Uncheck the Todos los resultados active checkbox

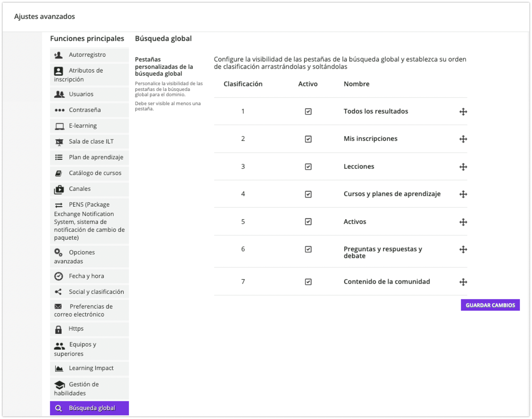coord(308,111)
